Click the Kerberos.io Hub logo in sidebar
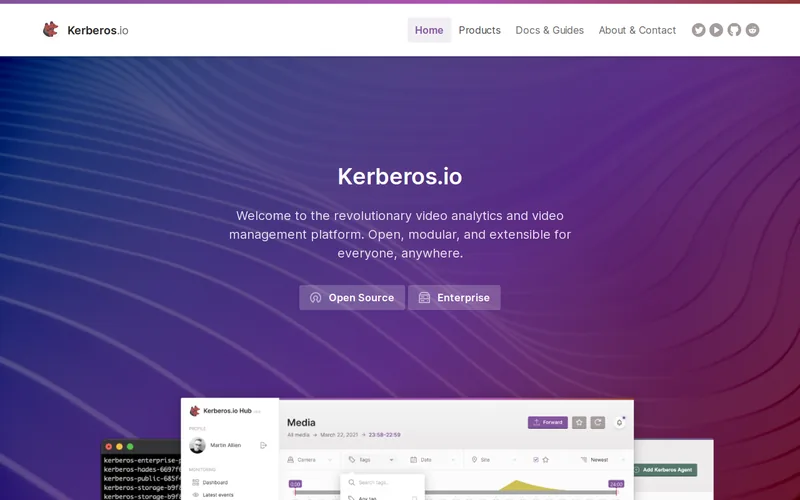Viewport: 800px width, 500px height. [x=194, y=411]
